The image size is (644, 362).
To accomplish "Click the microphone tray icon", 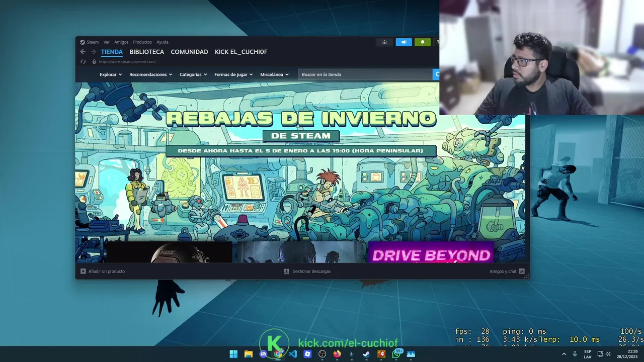I will [x=575, y=354].
